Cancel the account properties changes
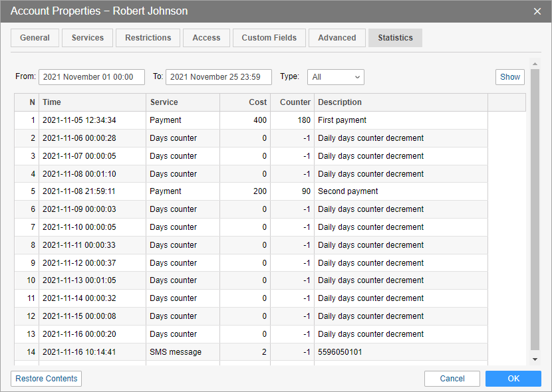The width and height of the screenshot is (552, 392). 452,379
